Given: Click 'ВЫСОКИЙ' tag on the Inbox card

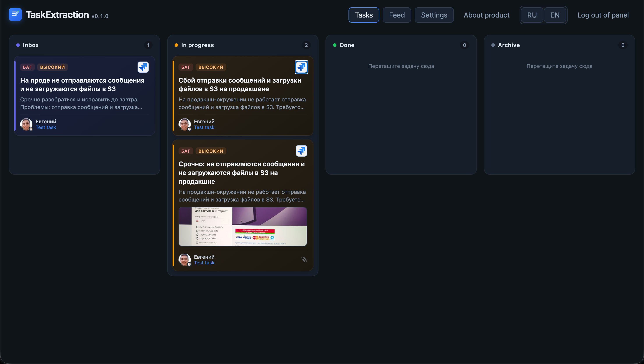Looking at the screenshot, I should click(x=53, y=67).
